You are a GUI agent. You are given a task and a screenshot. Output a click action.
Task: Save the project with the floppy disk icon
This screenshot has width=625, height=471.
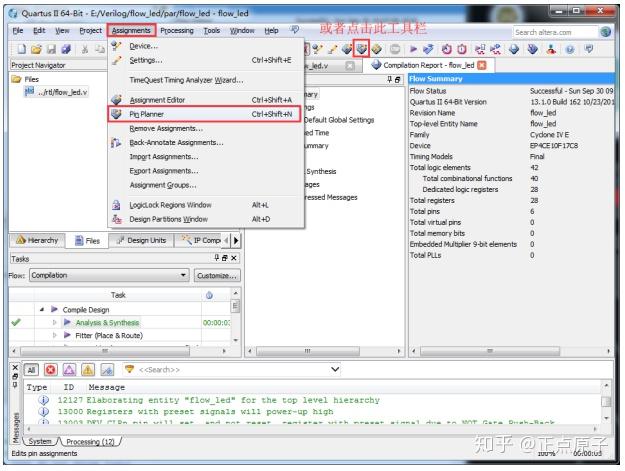(51, 49)
